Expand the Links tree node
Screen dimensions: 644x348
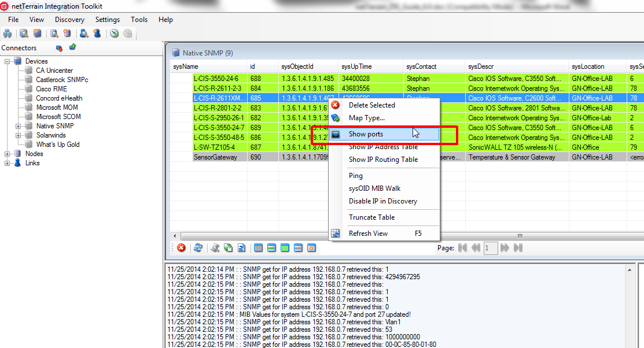(8, 163)
